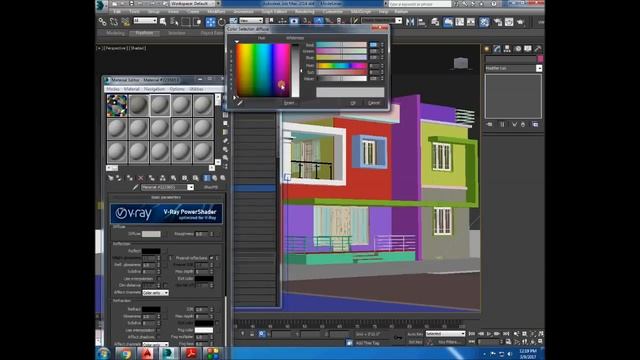Viewport: 640px width, 360px height.
Task: Click the Roughness value field
Action: [x=202, y=234]
